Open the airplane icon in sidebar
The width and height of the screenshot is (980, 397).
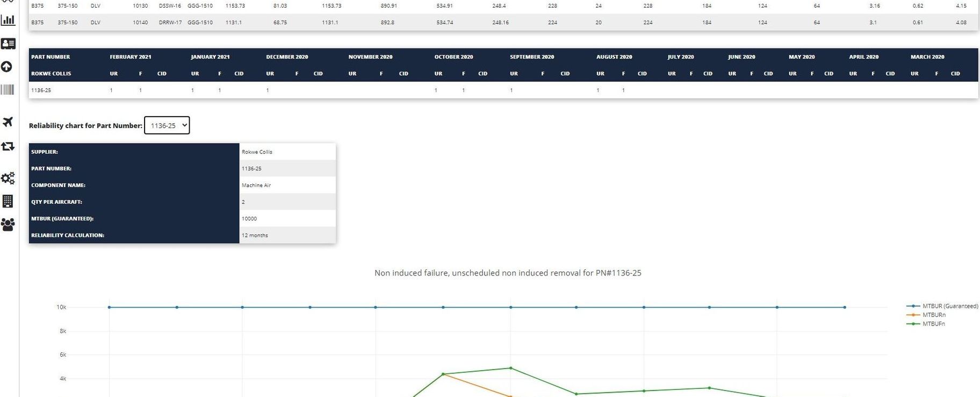click(x=8, y=122)
